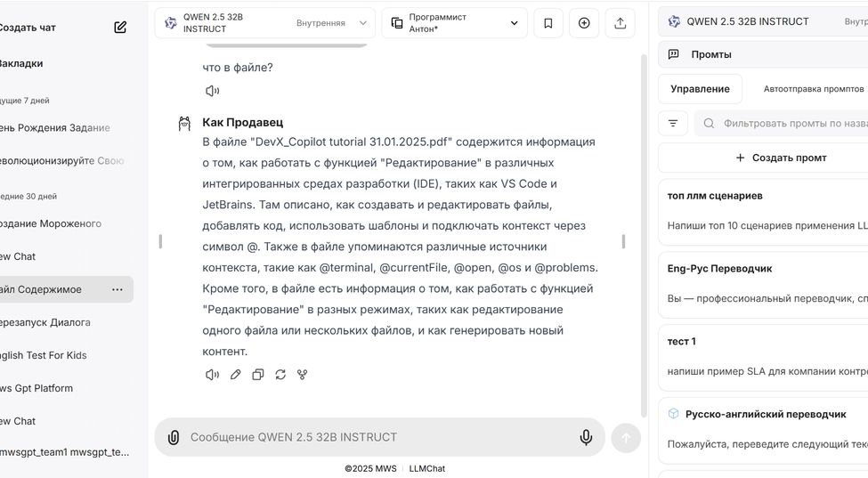
Task: Click the Qwen logo in right panel
Action: (674, 21)
